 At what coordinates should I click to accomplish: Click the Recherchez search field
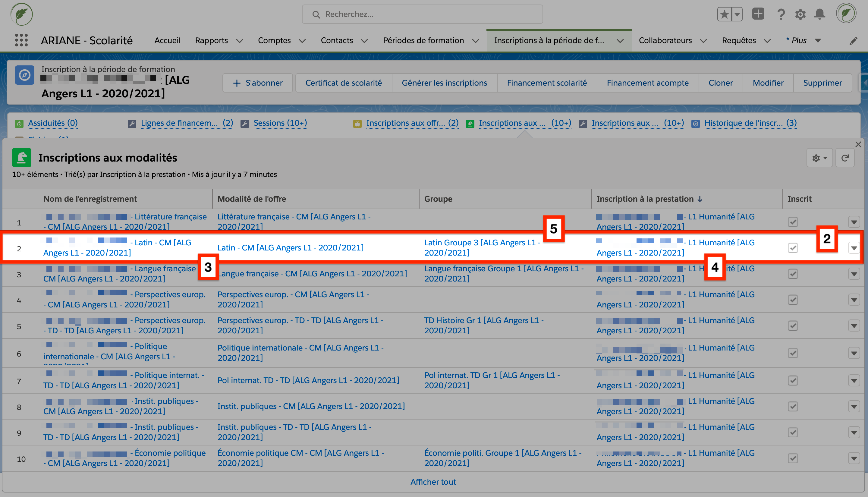coord(422,14)
